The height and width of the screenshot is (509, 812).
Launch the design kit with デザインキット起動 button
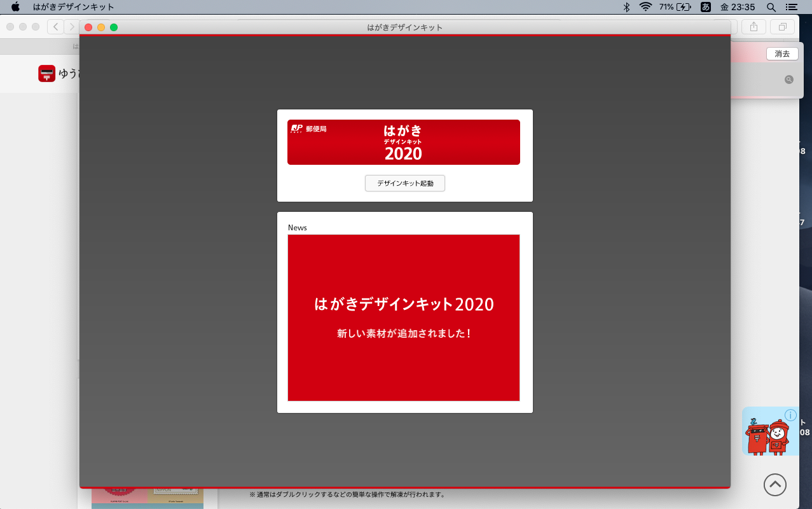pyautogui.click(x=404, y=183)
